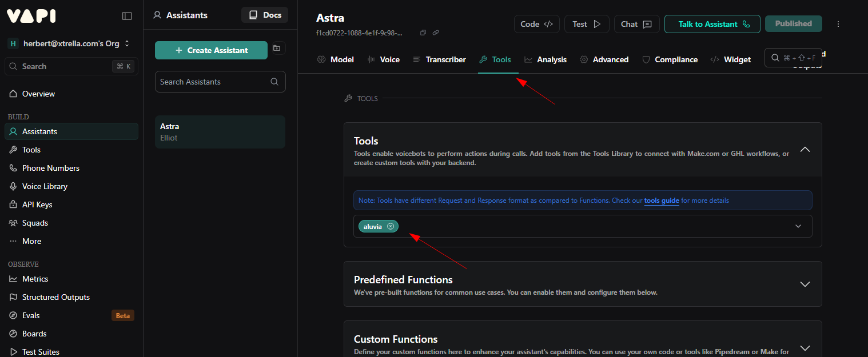Open API Keys page

[x=37, y=204]
